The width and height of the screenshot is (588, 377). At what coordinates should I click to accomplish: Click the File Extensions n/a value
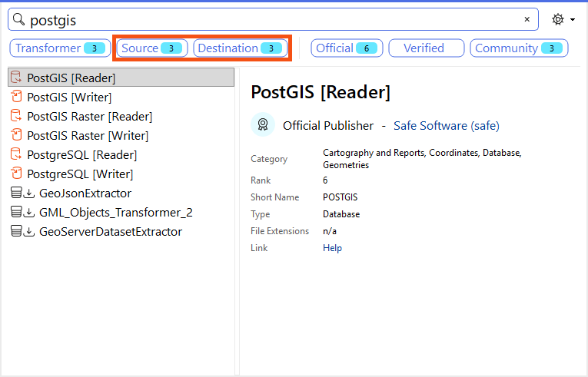(x=330, y=231)
